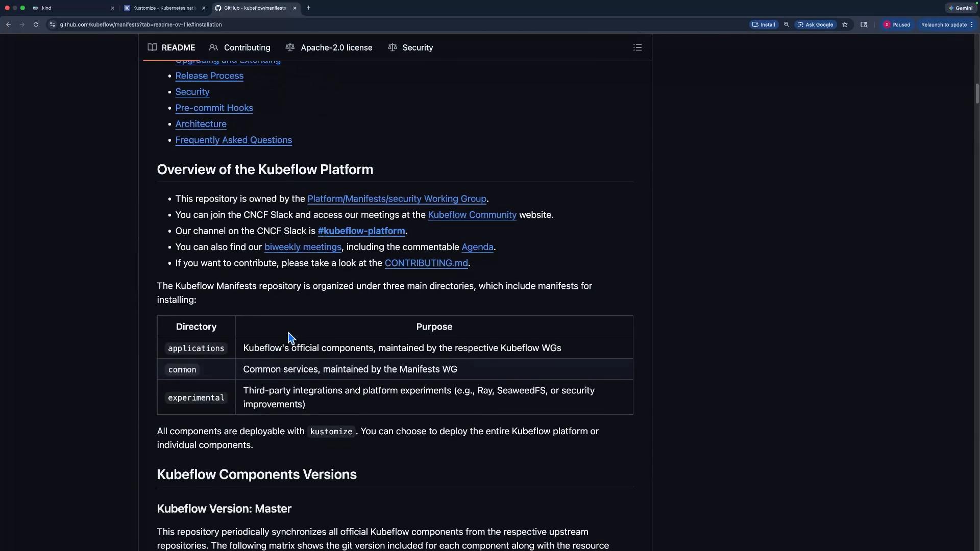Screen dimensions: 980x551
Task: Click the common directory cell
Action: pos(196,369)
